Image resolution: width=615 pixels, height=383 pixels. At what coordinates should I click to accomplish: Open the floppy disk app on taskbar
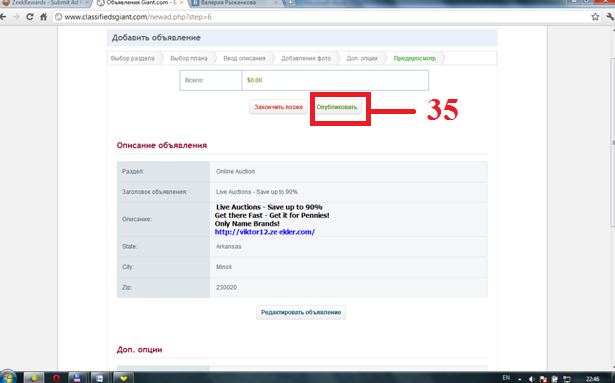(77, 378)
